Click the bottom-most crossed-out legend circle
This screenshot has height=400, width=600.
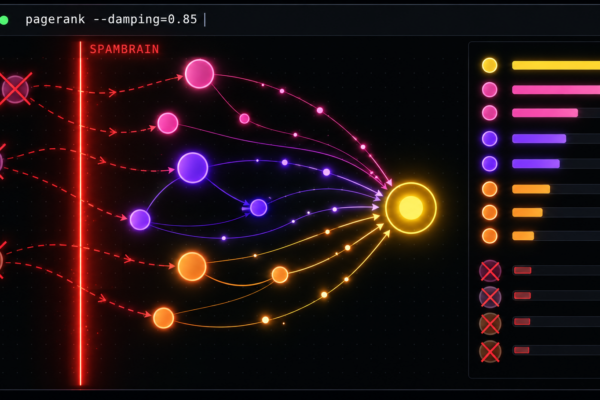(x=490, y=351)
